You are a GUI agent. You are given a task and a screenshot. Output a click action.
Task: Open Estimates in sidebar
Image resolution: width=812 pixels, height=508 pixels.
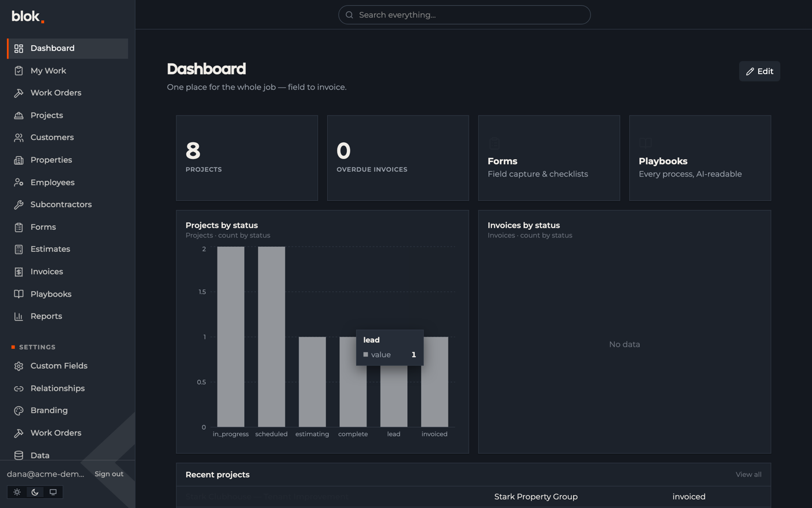point(67,249)
